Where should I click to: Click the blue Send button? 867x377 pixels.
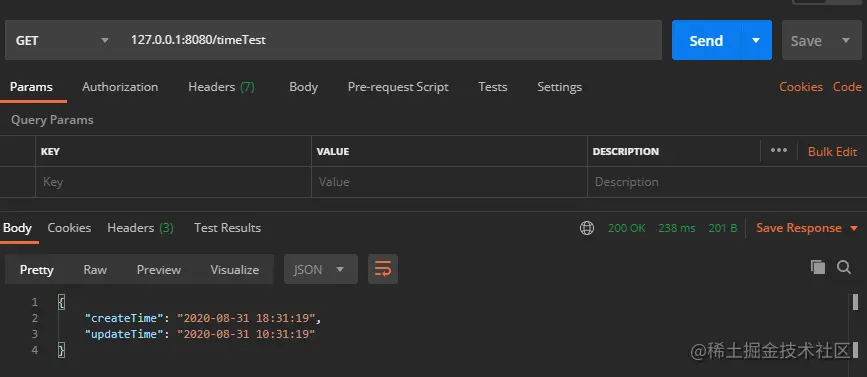706,40
